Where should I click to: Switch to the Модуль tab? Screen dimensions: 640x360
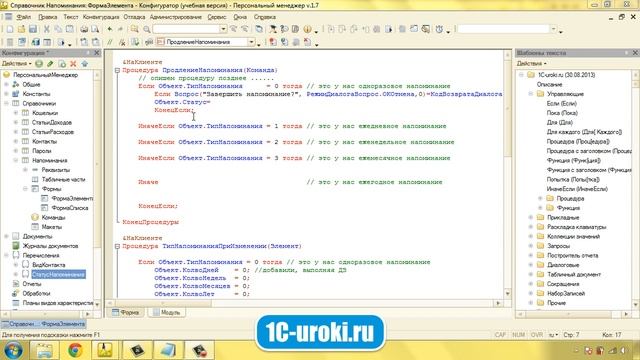coord(167,312)
